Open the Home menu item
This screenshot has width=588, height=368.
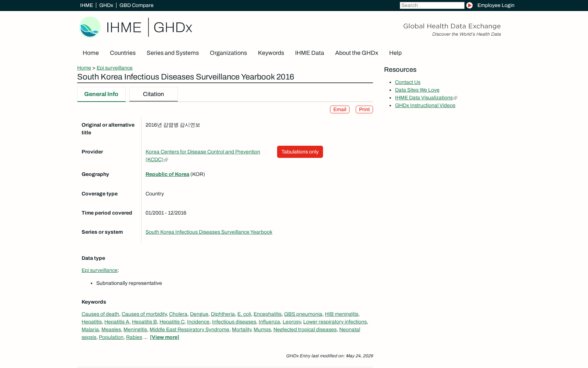pos(91,53)
